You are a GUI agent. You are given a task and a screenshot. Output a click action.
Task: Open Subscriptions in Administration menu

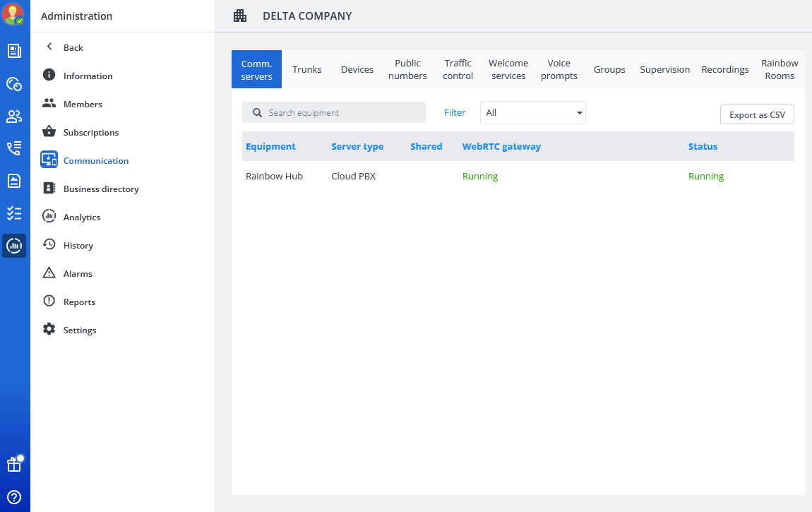90,133
